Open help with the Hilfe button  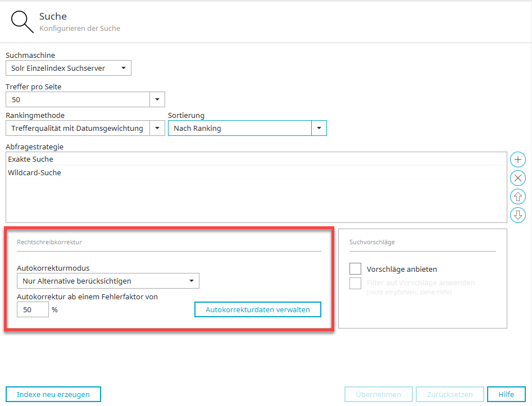pos(506,394)
